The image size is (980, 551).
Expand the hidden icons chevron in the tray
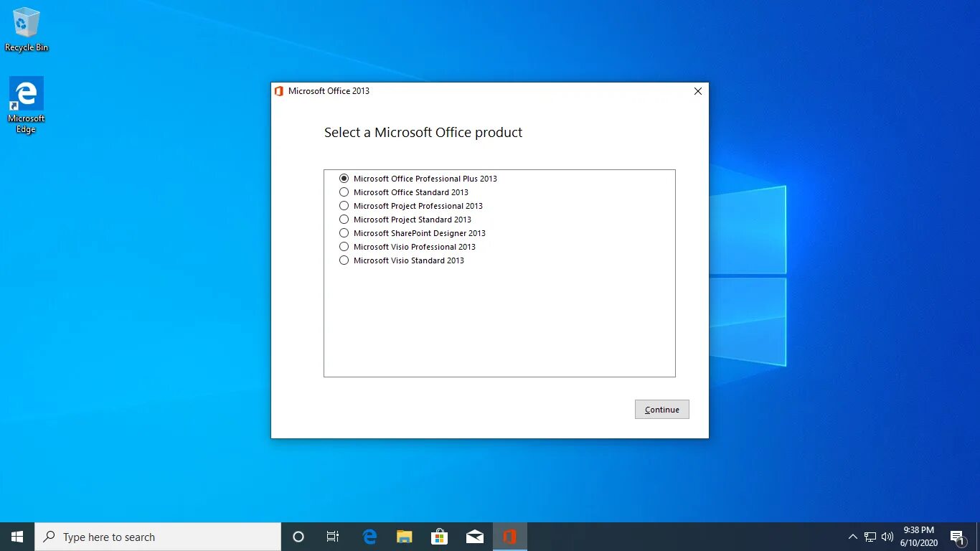coord(852,536)
